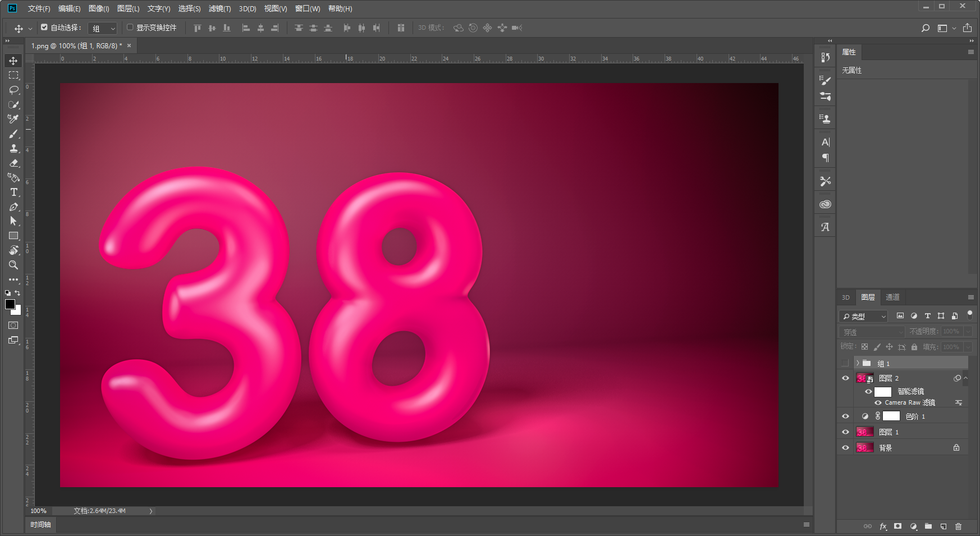Open the auto-select 组 dropdown
Viewport: 980px width, 536px height.
click(103, 28)
